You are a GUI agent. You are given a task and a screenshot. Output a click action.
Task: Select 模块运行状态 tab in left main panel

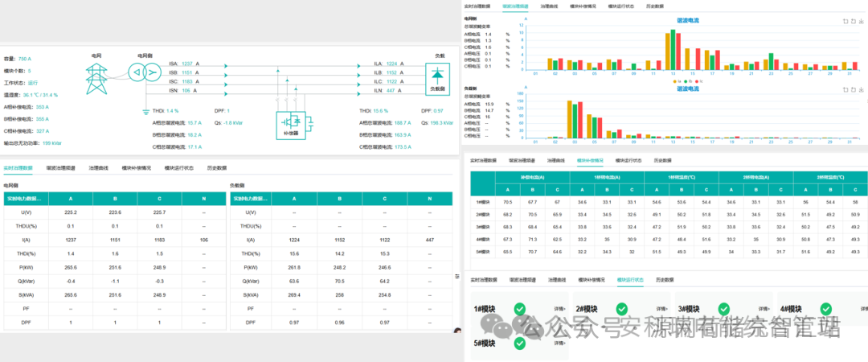click(x=178, y=167)
